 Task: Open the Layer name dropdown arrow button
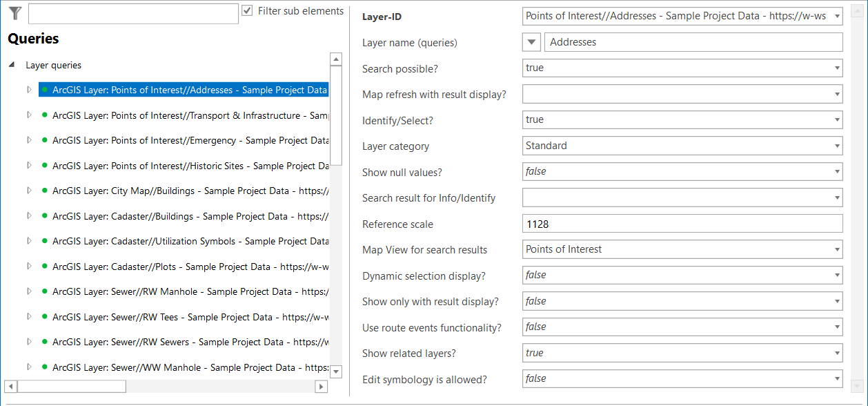[x=531, y=41]
